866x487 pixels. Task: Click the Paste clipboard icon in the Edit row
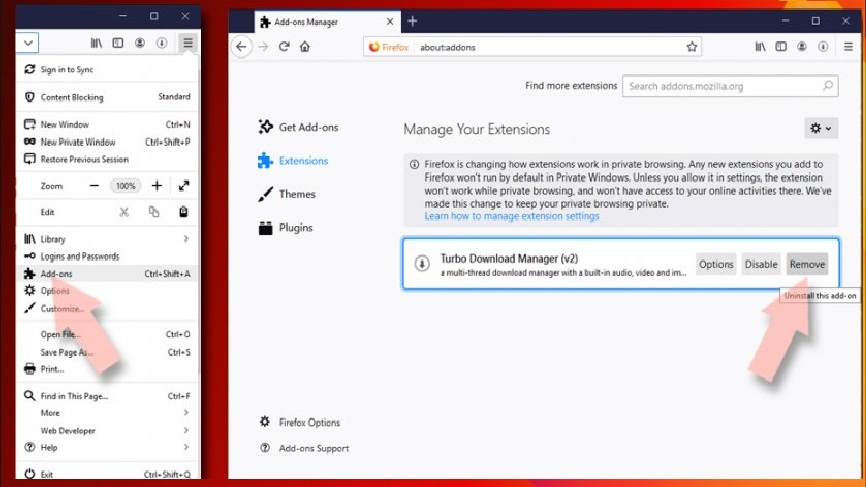[x=184, y=212]
